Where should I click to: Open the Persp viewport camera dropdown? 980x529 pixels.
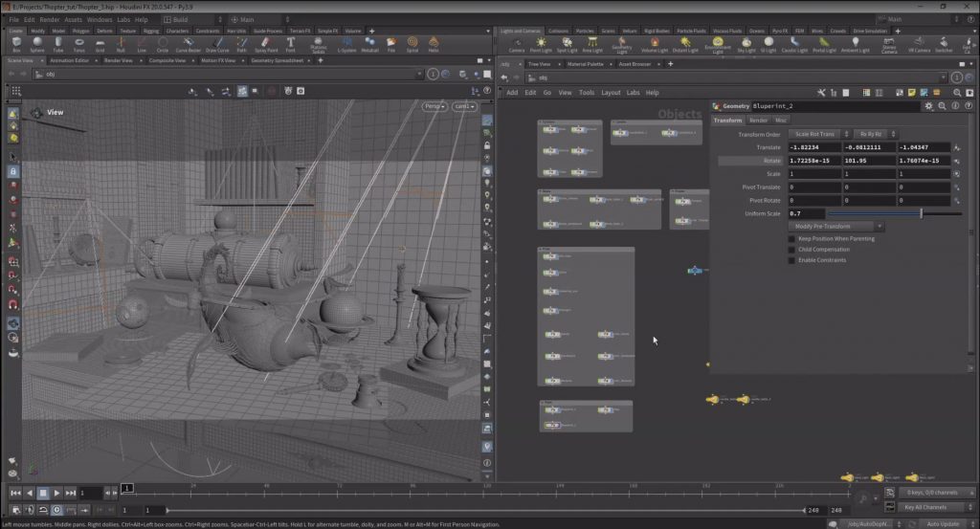434,106
